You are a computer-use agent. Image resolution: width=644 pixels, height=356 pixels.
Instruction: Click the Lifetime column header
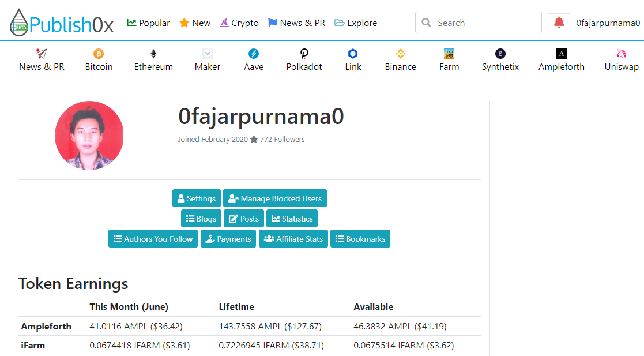tap(236, 307)
